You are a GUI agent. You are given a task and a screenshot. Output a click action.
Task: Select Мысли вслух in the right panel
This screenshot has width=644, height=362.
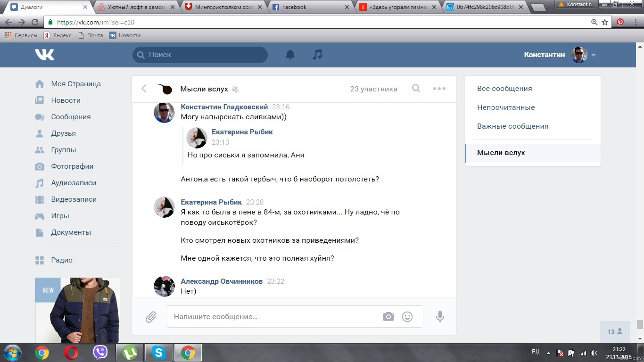(x=533, y=153)
